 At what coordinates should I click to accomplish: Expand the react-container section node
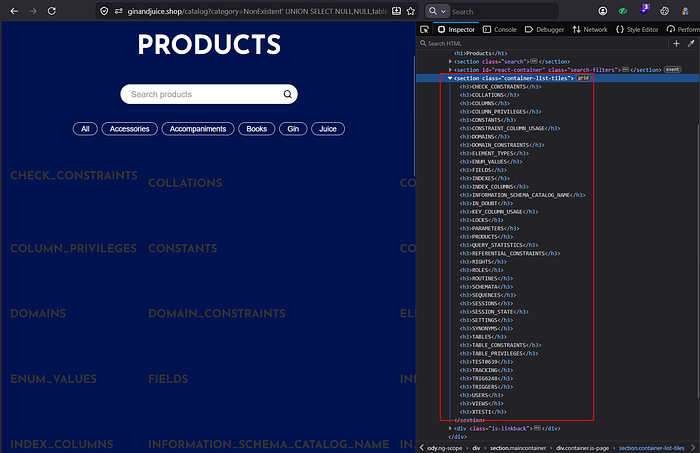click(450, 70)
